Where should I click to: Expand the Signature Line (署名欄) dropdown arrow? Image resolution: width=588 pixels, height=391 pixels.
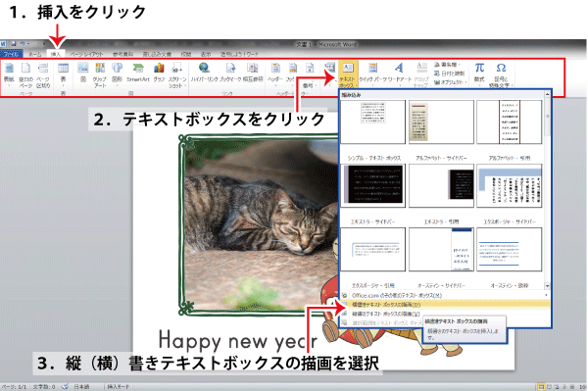coord(460,65)
